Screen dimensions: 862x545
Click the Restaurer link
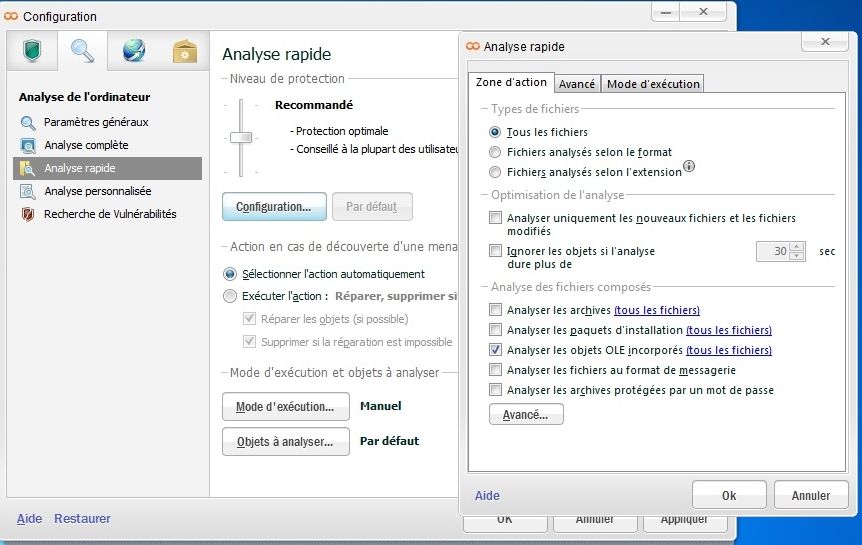82,519
